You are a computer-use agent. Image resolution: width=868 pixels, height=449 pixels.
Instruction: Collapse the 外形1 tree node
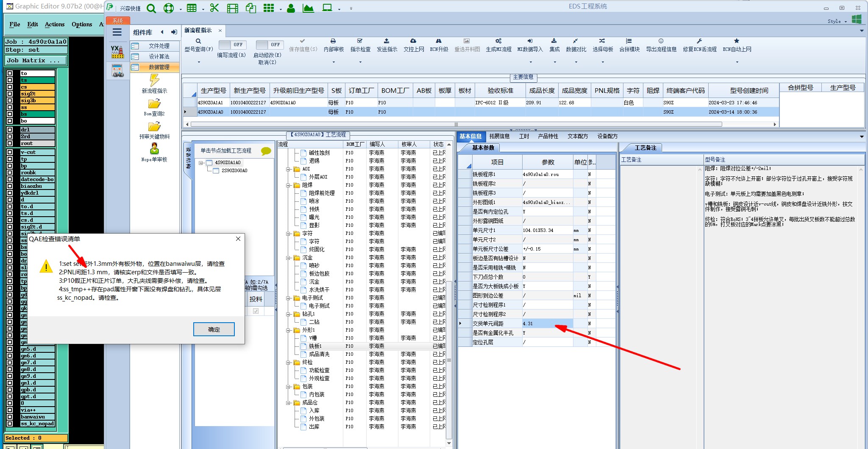(x=289, y=330)
